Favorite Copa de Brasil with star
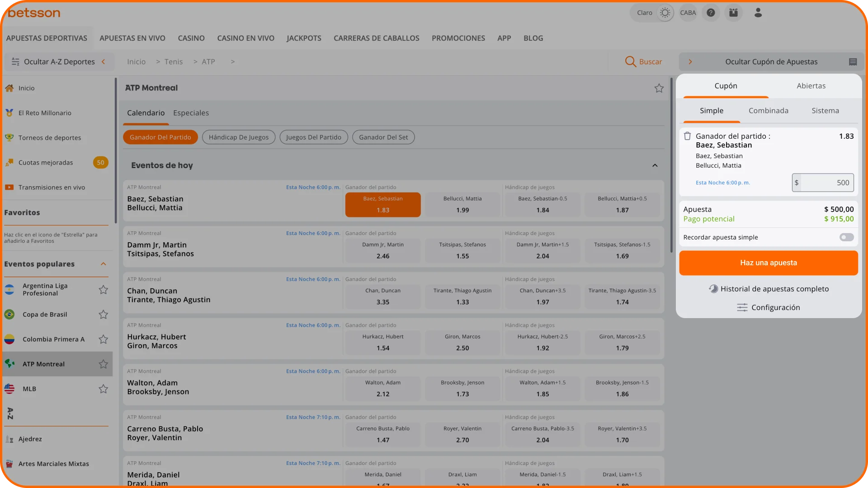Viewport: 868px width, 488px height. point(103,314)
